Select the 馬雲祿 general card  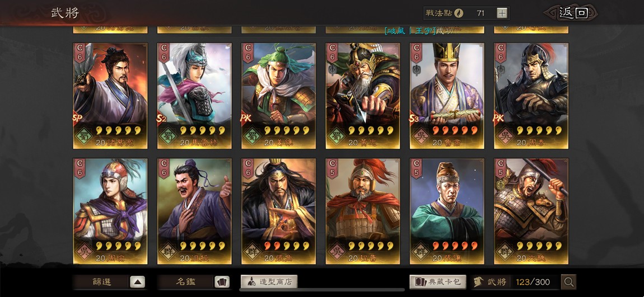pyautogui.click(x=194, y=96)
